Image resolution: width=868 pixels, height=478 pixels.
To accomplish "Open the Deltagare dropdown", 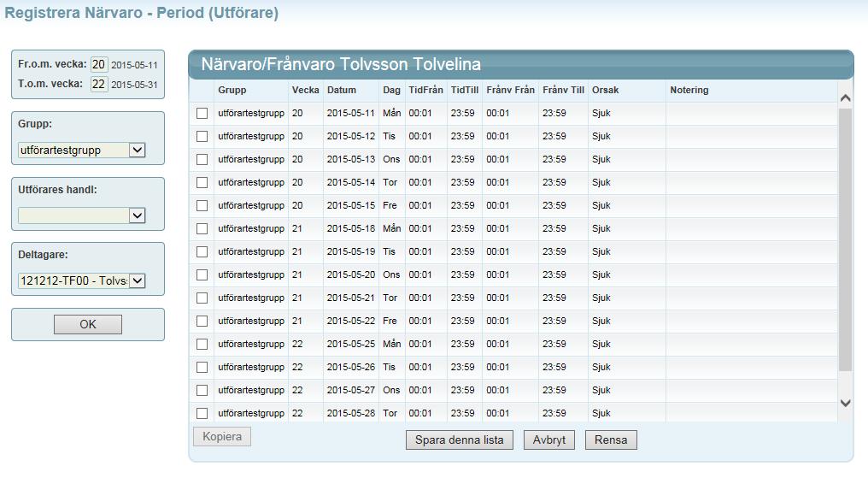I will coord(81,280).
